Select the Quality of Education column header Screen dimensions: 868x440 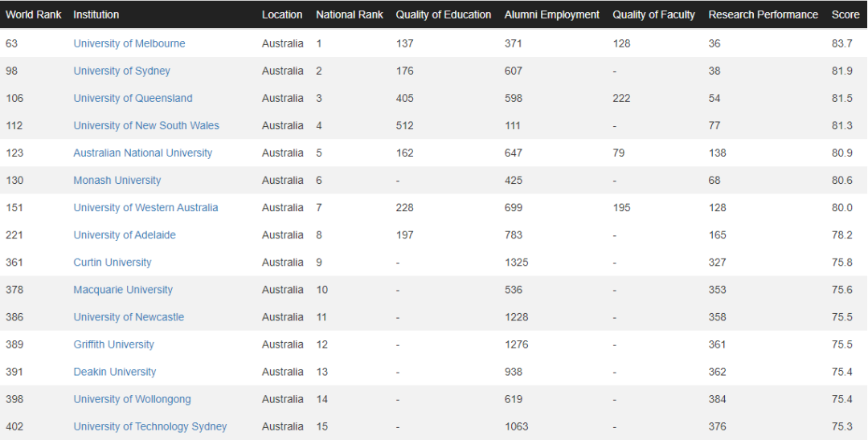(443, 14)
